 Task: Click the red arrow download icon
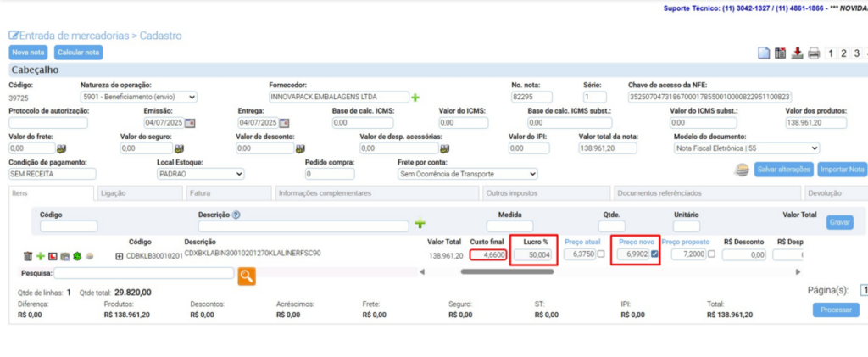[797, 53]
